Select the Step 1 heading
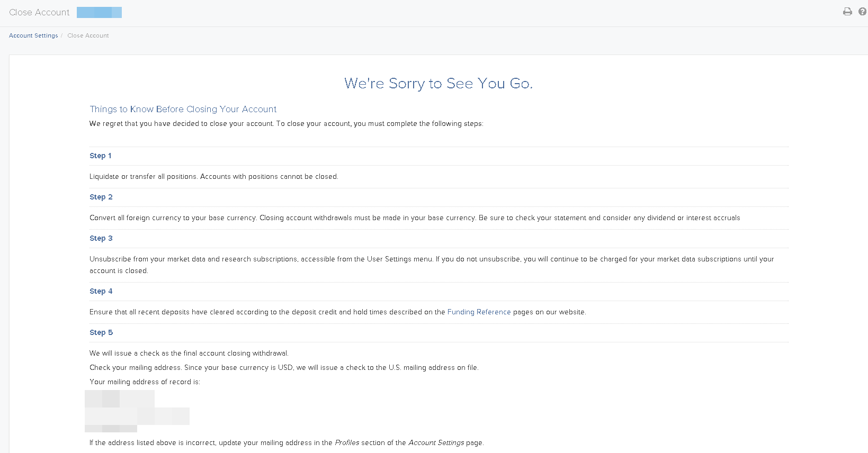This screenshot has width=868, height=453. tap(100, 156)
